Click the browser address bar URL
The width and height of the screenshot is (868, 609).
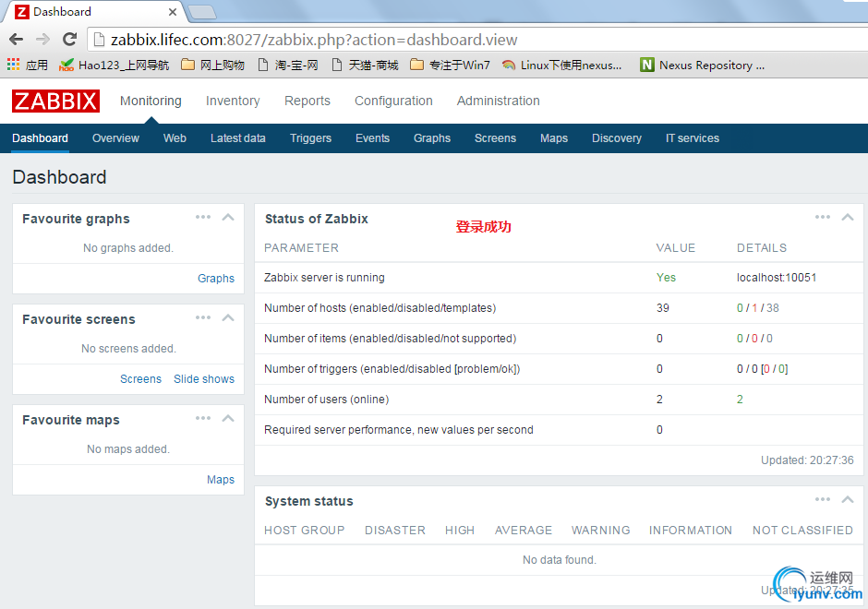click(314, 40)
